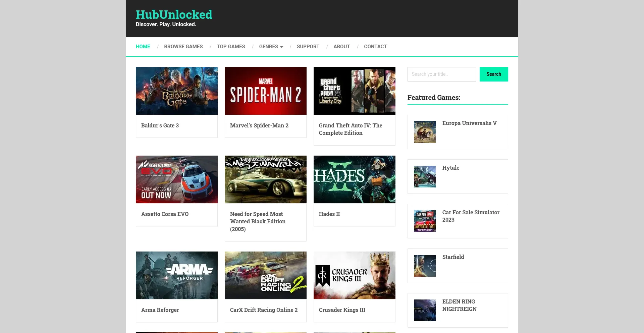Open the HubUnlocked site logo
The width and height of the screenshot is (644, 333).
pos(174,15)
